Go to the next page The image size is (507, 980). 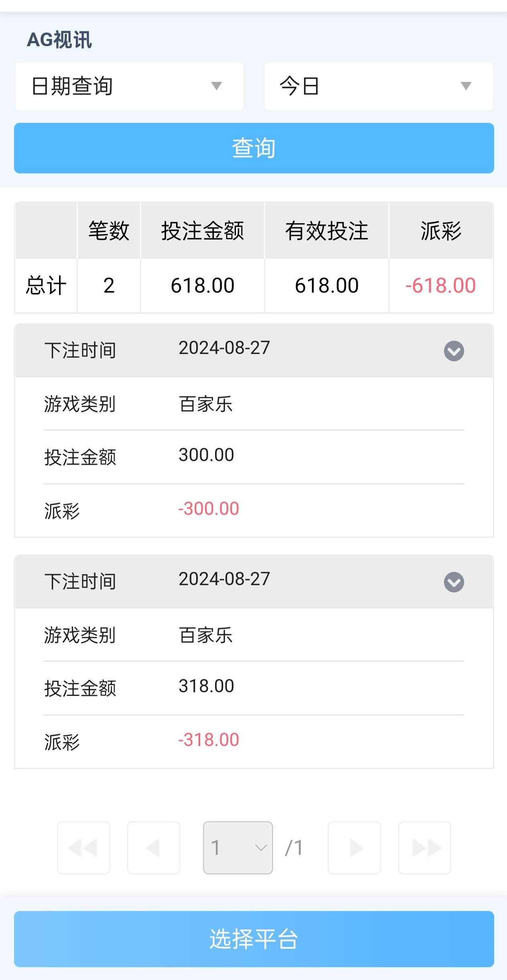354,848
